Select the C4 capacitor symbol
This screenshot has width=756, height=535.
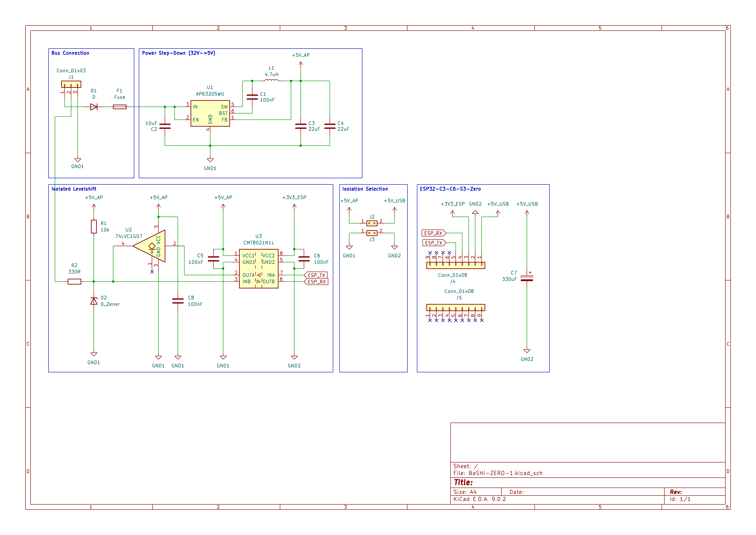[x=330, y=126]
